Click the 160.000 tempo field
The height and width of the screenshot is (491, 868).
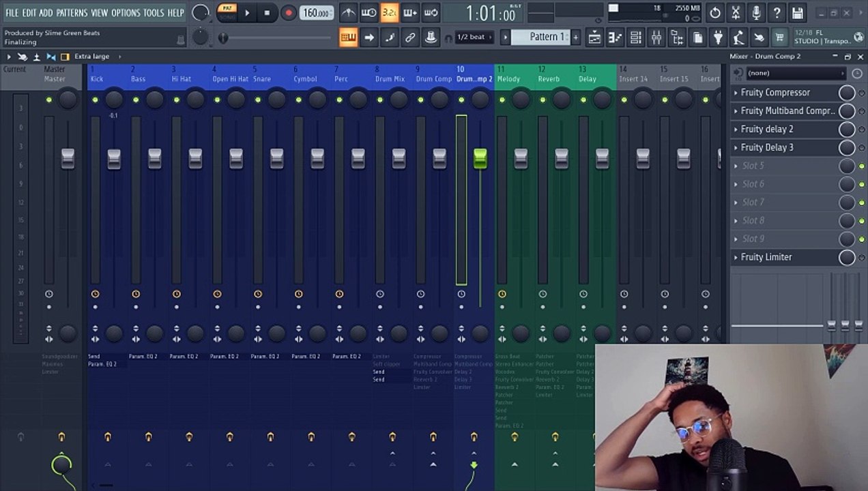tap(317, 13)
